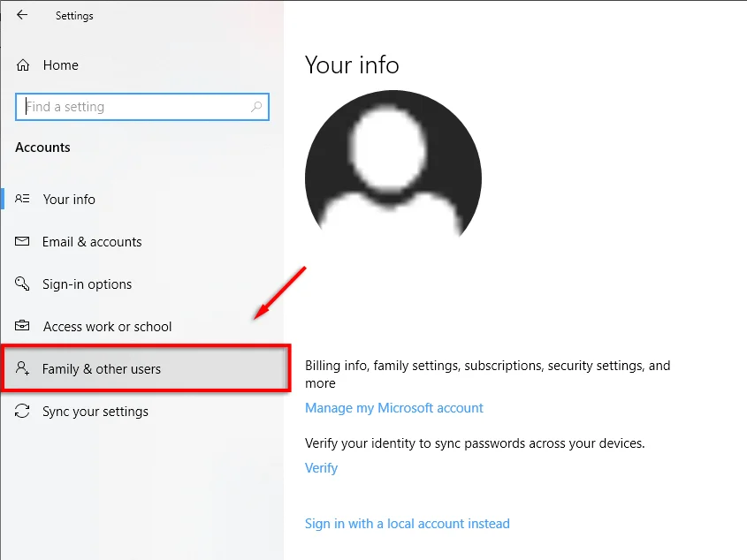Viewport: 747px width, 560px height.
Task: Click the Email & accounts envelope icon
Action: coord(22,241)
